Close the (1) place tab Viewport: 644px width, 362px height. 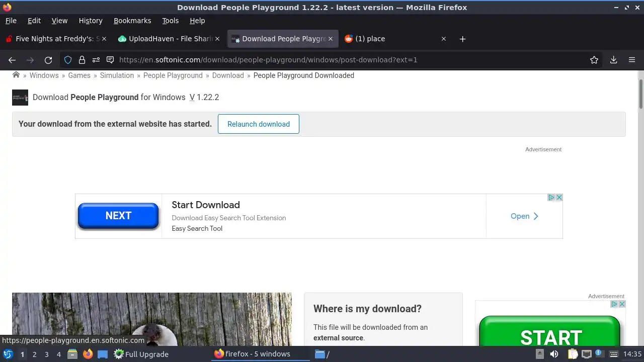(x=444, y=39)
